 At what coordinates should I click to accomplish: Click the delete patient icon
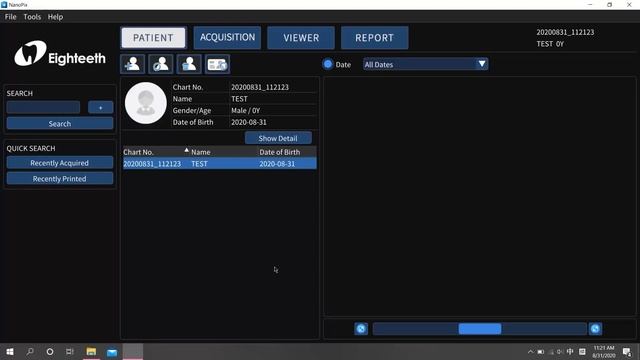(x=189, y=64)
